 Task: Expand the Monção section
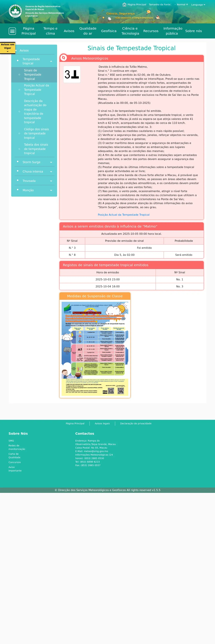pyautogui.click(x=51, y=190)
